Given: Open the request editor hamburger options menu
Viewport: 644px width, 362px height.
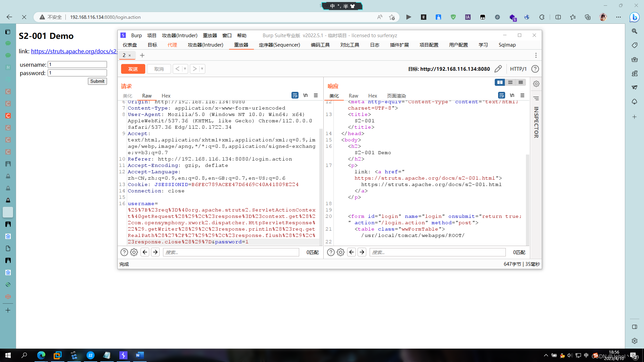Looking at the screenshot, I should click(x=316, y=95).
